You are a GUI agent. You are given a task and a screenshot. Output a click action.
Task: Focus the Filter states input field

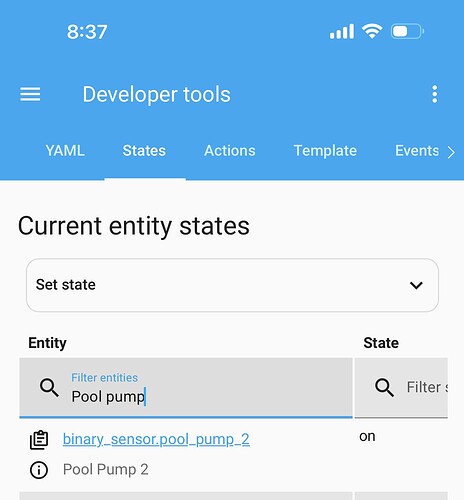pyautogui.click(x=401, y=387)
